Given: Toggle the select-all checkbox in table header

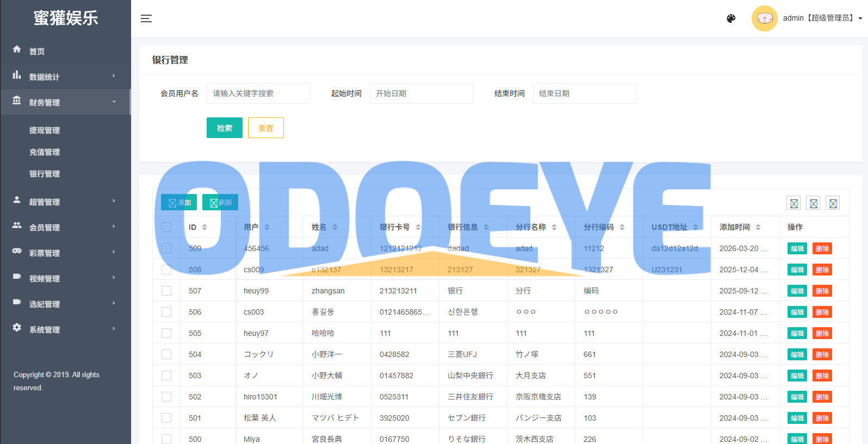Looking at the screenshot, I should (166, 227).
